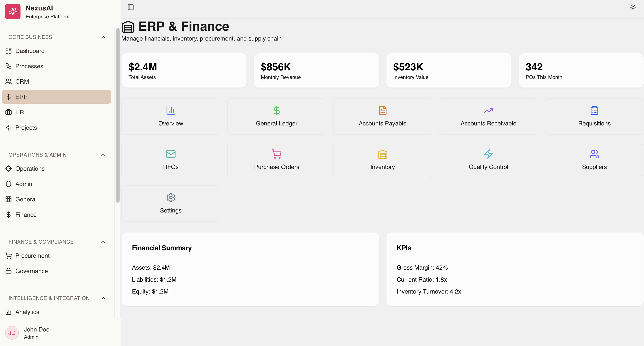The image size is (644, 346).
Task: Open Accounts Receivable
Action: point(488,116)
